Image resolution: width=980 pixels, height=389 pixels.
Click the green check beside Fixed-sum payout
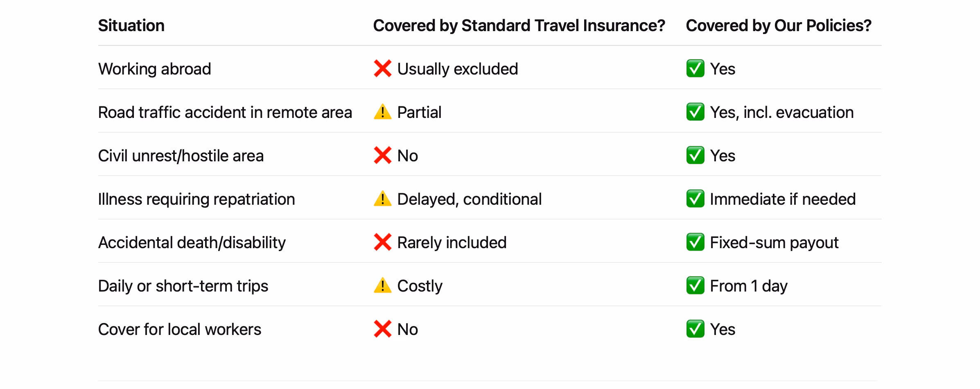[695, 242]
